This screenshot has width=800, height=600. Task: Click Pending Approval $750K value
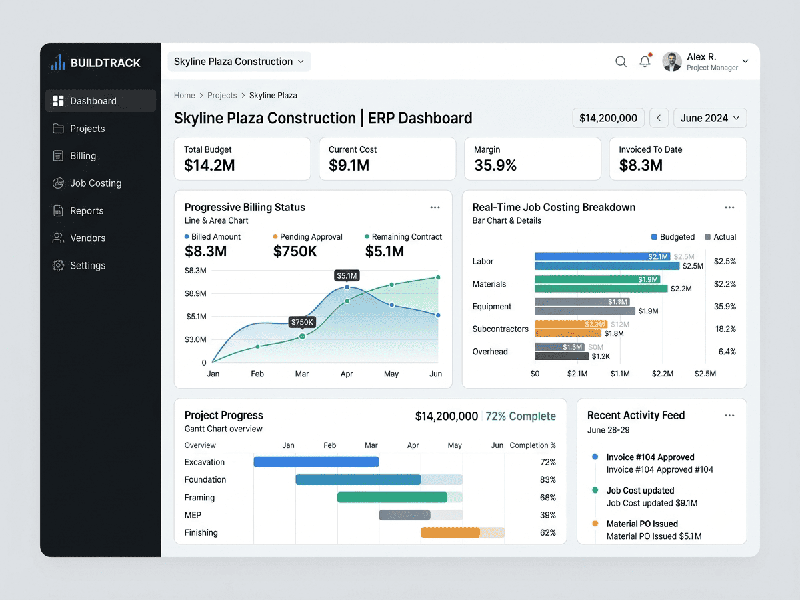click(295, 252)
